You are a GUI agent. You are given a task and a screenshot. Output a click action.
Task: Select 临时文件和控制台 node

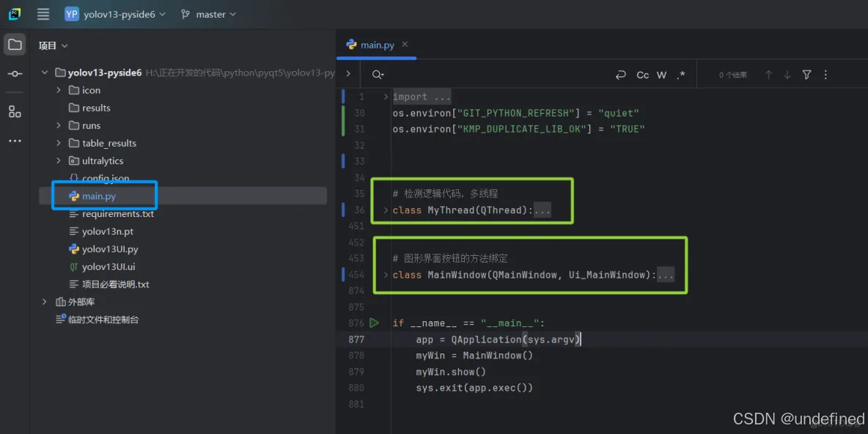pos(103,320)
